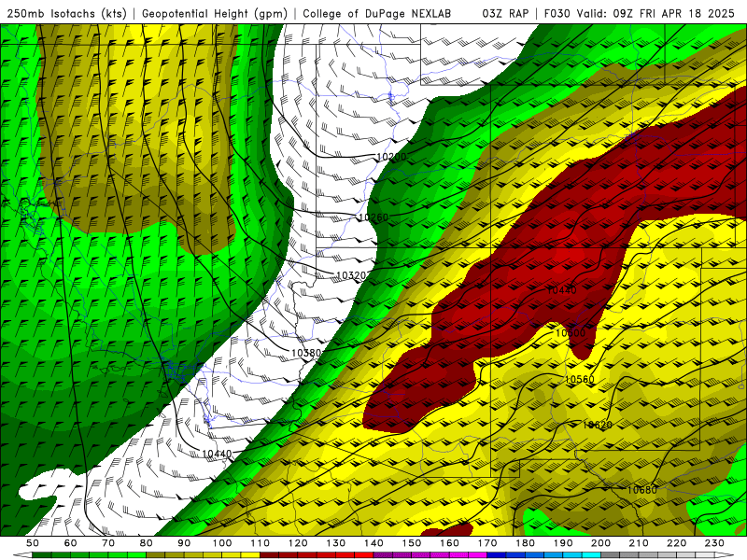This screenshot has height=560, width=747.
Task: Click the 10380 height contour label
Action: [306, 353]
